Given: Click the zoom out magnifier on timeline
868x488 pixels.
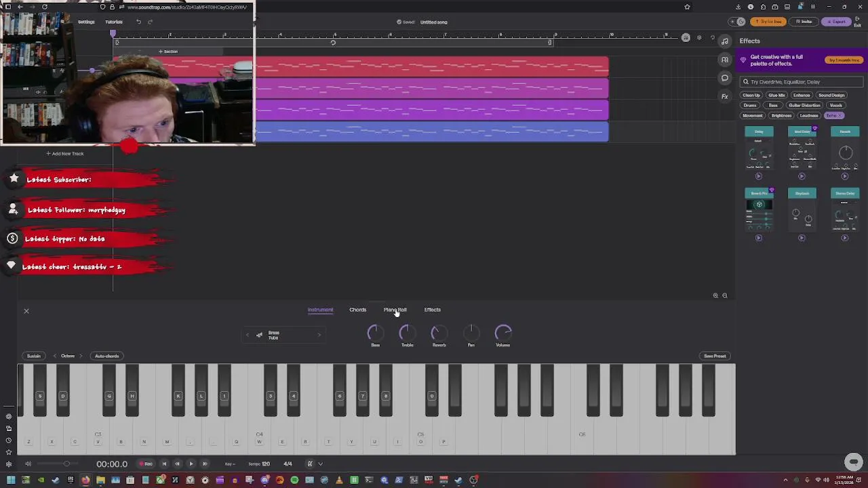Looking at the screenshot, I should 725,296.
